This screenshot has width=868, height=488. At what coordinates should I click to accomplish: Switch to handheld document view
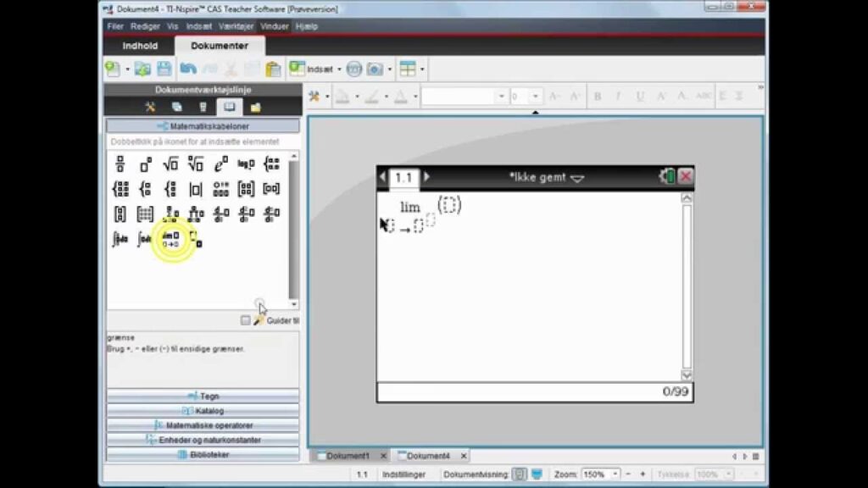(520, 474)
